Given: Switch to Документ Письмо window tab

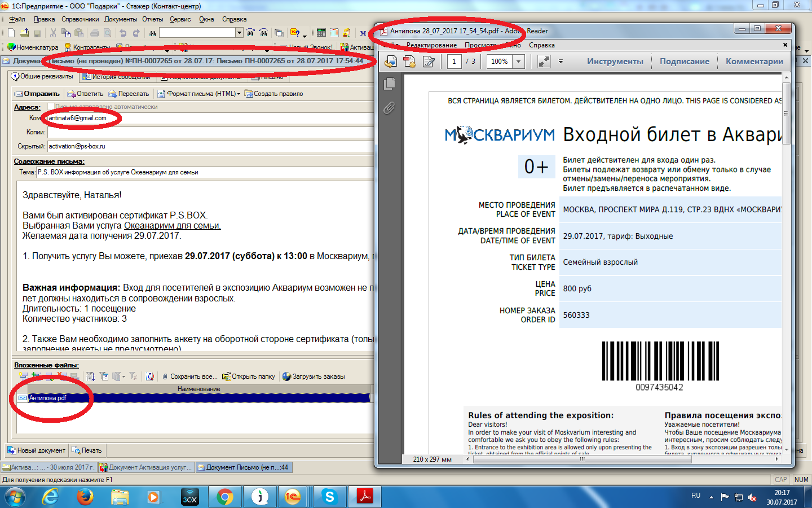Looking at the screenshot, I should point(243,467).
